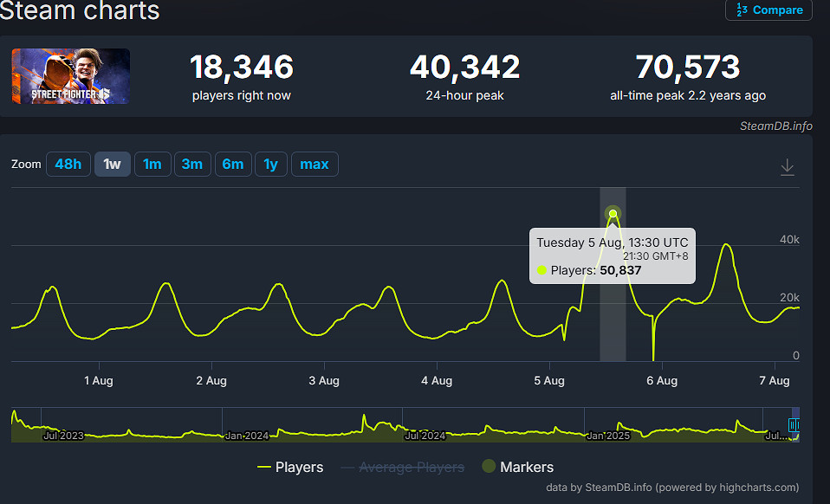
Task: Click the 24-hour peak value 40,342
Action: (465, 68)
